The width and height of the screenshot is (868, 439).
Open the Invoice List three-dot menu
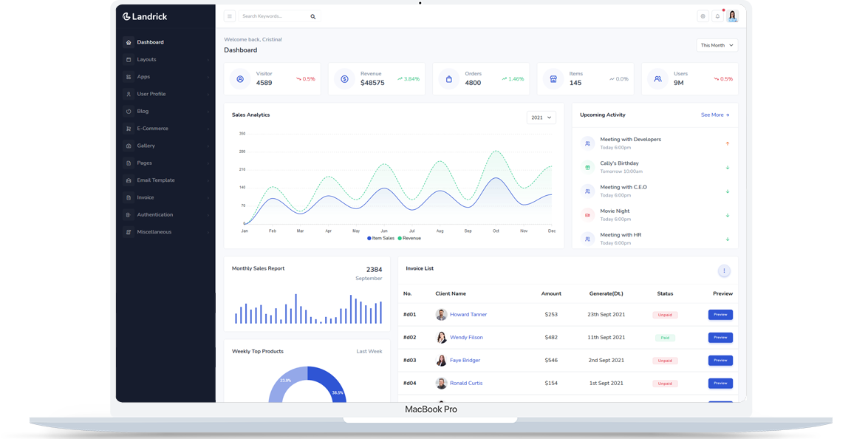click(x=724, y=271)
